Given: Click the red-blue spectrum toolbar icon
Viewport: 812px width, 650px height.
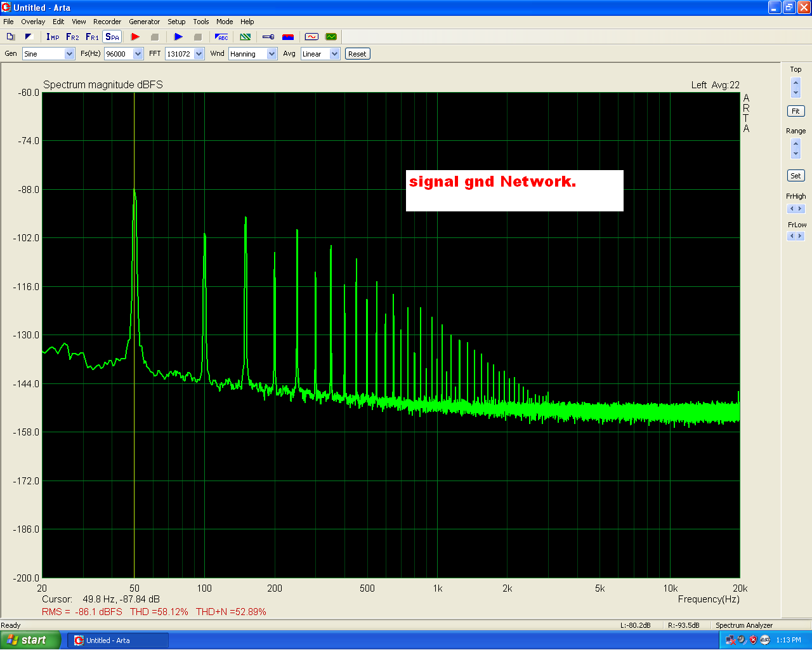Looking at the screenshot, I should (x=288, y=37).
